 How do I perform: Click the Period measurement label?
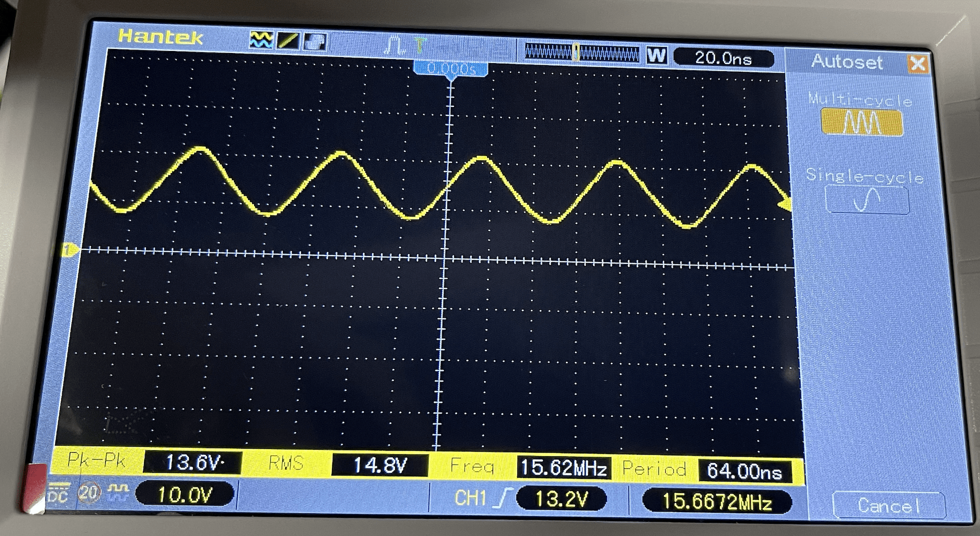pyautogui.click(x=654, y=469)
